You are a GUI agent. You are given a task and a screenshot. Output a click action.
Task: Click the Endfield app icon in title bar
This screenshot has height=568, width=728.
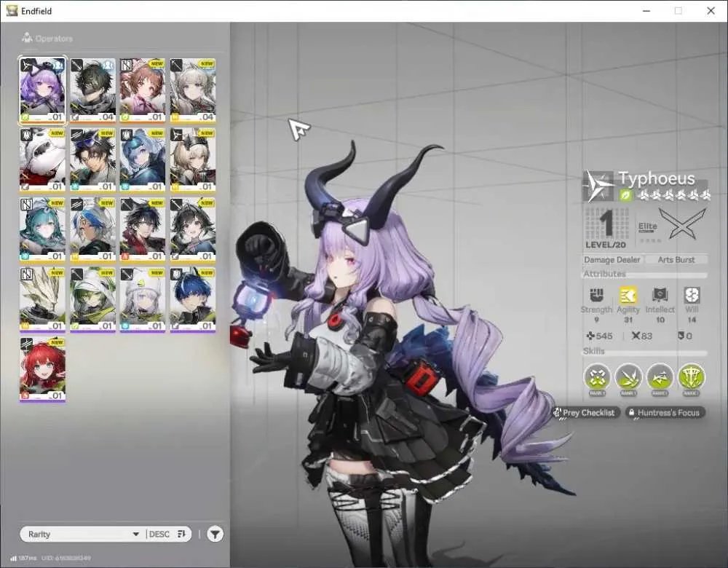click(12, 11)
